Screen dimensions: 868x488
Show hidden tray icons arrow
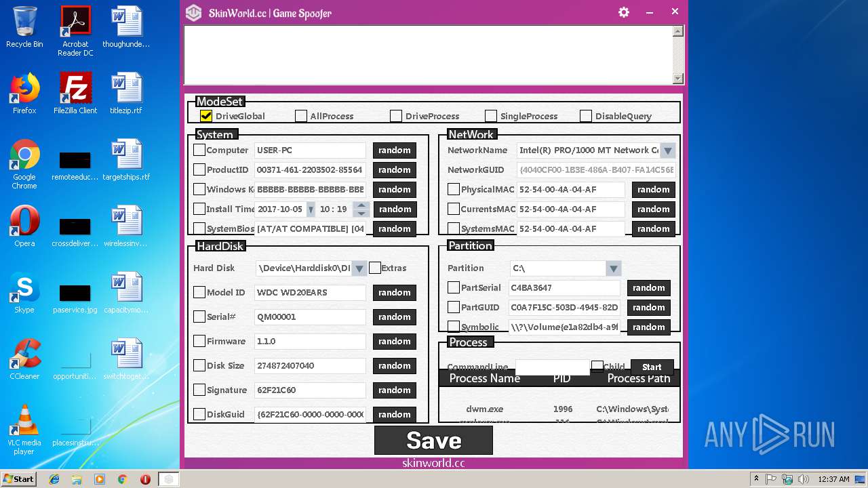(756, 479)
